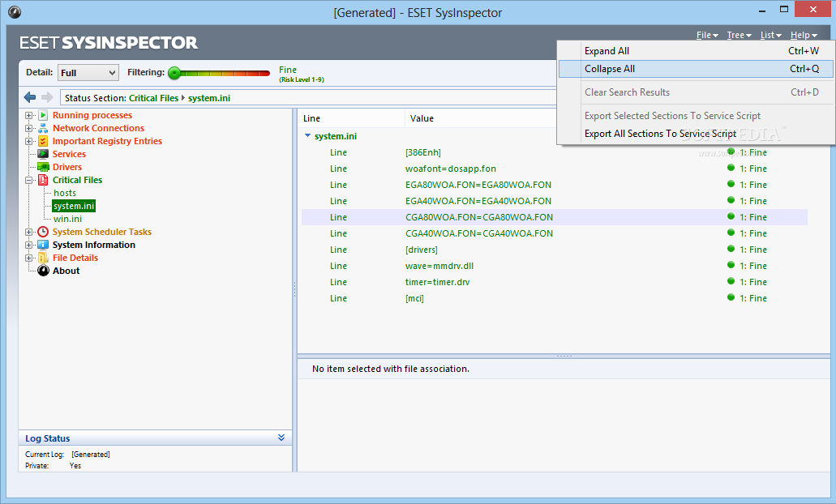The height and width of the screenshot is (504, 836).
Task: Select the Services tree item
Action: [x=69, y=154]
